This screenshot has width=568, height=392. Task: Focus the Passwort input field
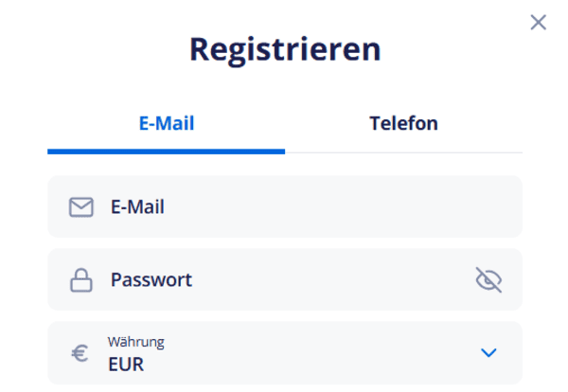[x=284, y=280]
